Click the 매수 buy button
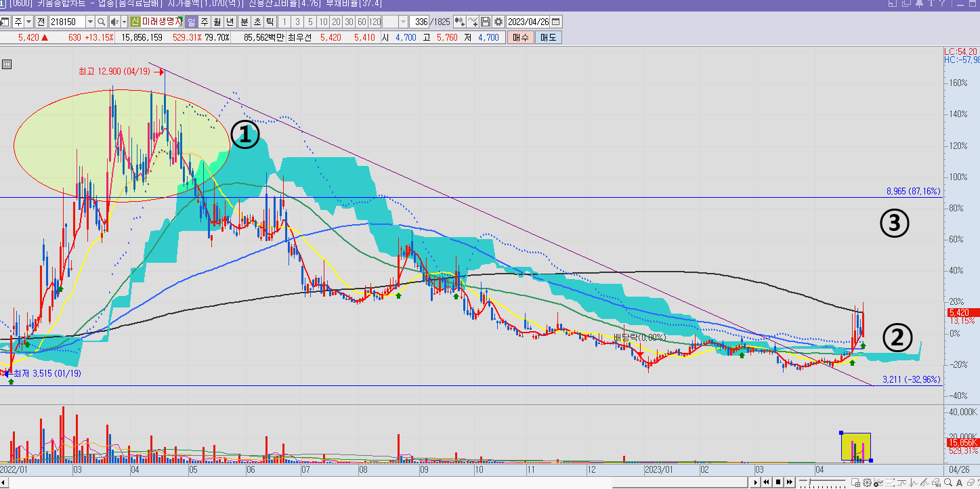980x489 pixels. click(521, 37)
